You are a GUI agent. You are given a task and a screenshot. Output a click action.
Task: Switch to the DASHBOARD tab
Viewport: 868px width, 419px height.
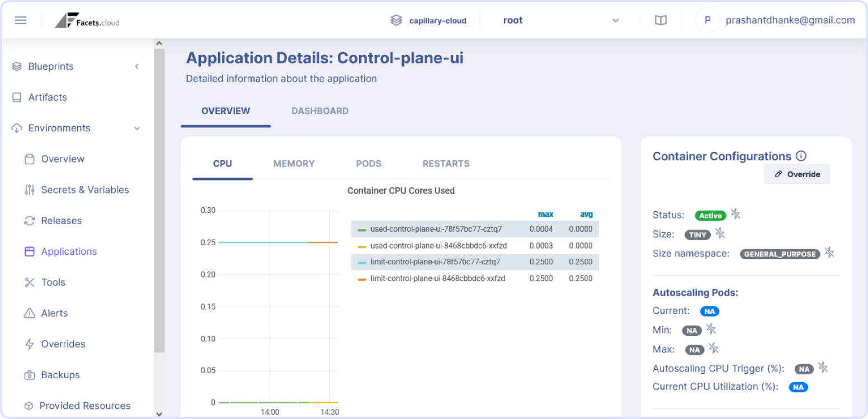pos(320,111)
